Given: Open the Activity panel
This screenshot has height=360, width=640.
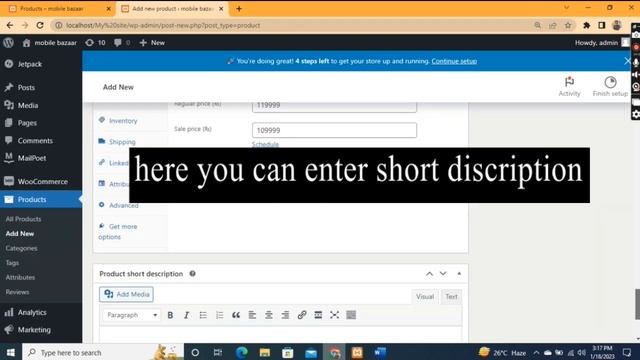Looking at the screenshot, I should [x=569, y=87].
